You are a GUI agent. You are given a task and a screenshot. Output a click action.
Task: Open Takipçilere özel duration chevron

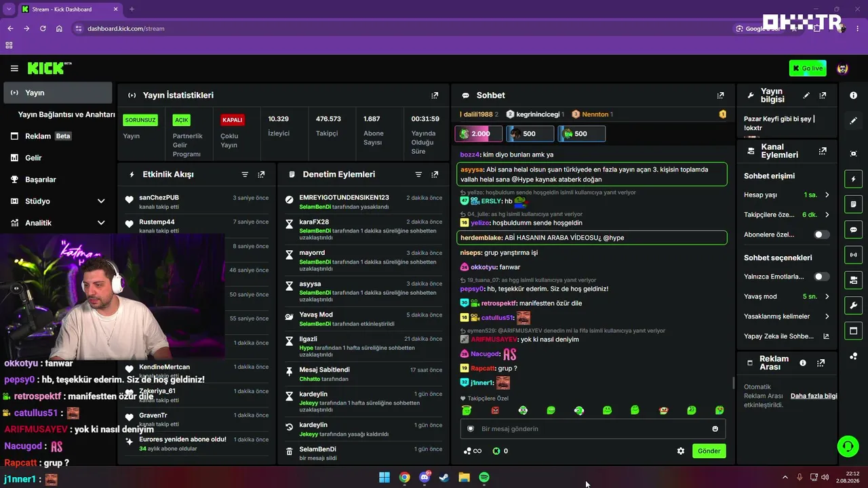pyautogui.click(x=827, y=215)
